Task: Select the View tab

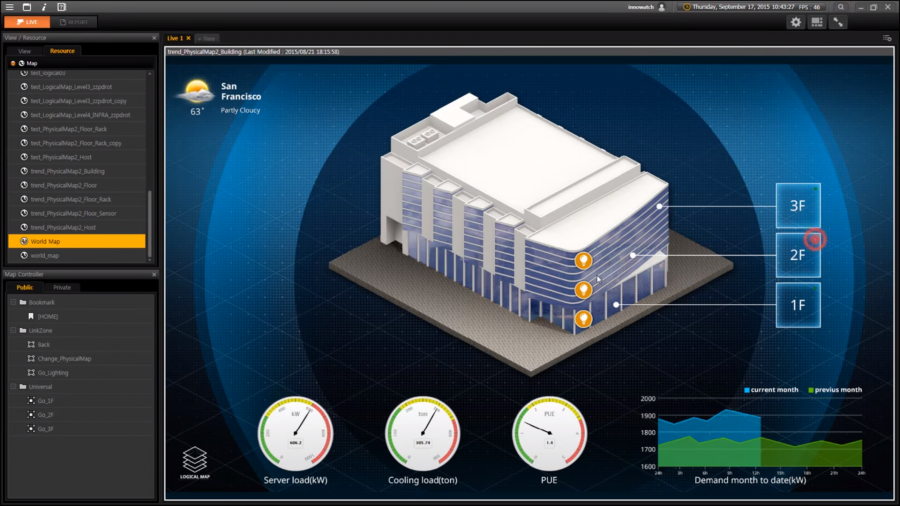Action: coord(25,51)
